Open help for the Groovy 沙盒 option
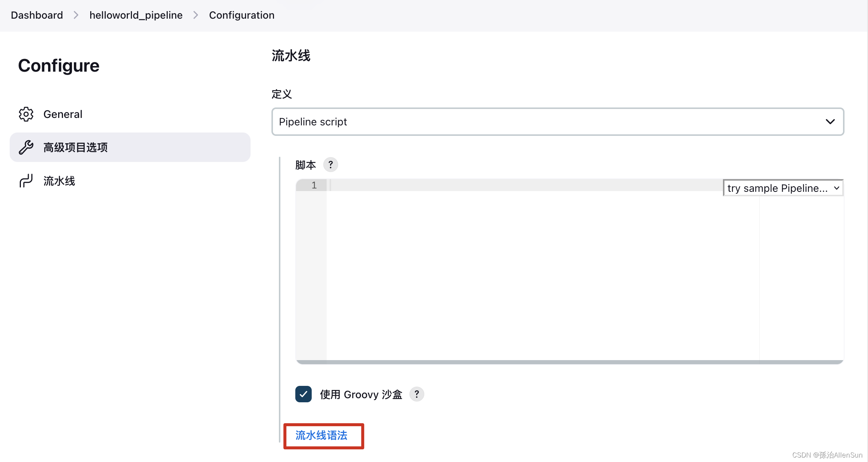 [x=416, y=394]
